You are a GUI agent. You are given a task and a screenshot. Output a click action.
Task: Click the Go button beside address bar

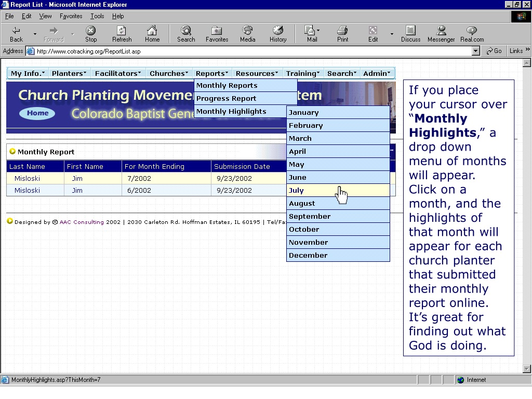(x=494, y=51)
